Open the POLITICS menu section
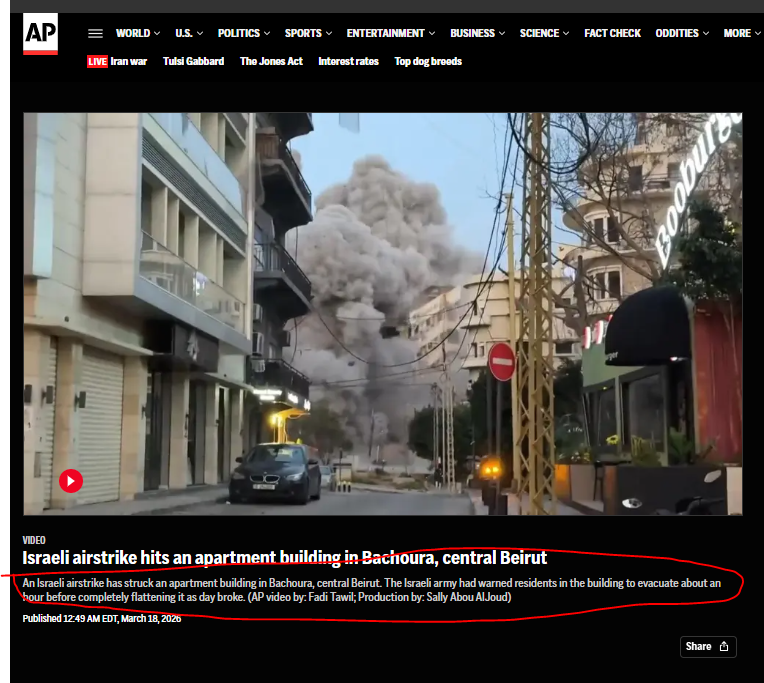 239,33
